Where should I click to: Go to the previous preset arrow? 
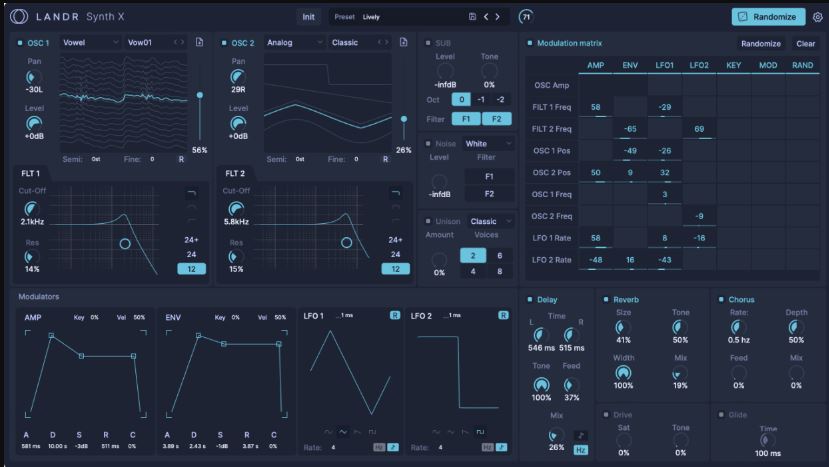click(486, 16)
